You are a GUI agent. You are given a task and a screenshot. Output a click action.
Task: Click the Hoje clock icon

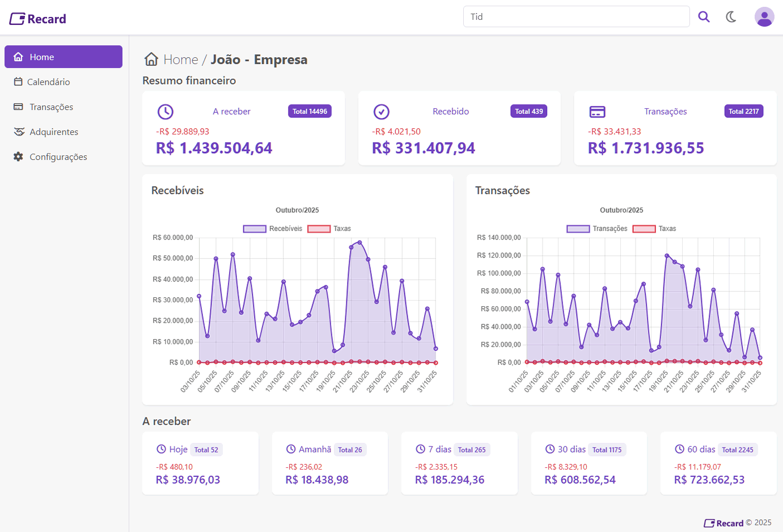pos(161,449)
